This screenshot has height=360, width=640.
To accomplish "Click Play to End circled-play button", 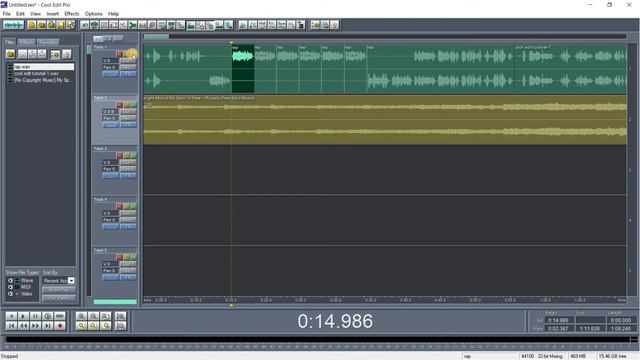I will click(47, 316).
